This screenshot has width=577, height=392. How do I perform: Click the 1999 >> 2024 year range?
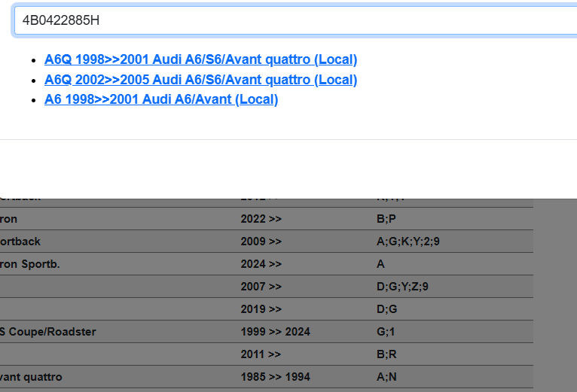tap(275, 332)
